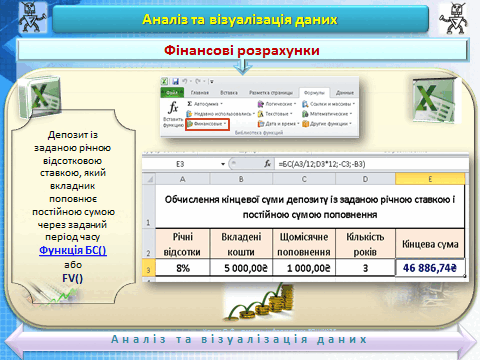Click the select-all corner of the worksheet
Viewport: 480px width, 360px height.
pos(149,179)
